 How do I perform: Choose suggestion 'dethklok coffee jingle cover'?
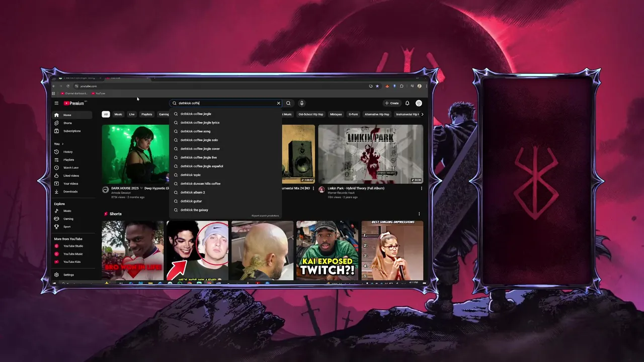coord(225,149)
